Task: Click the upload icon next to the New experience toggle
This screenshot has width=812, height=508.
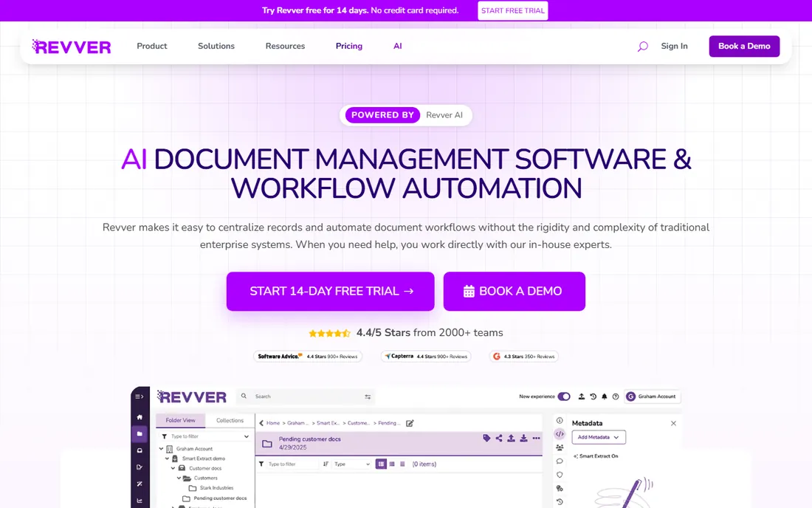Action: (x=582, y=397)
